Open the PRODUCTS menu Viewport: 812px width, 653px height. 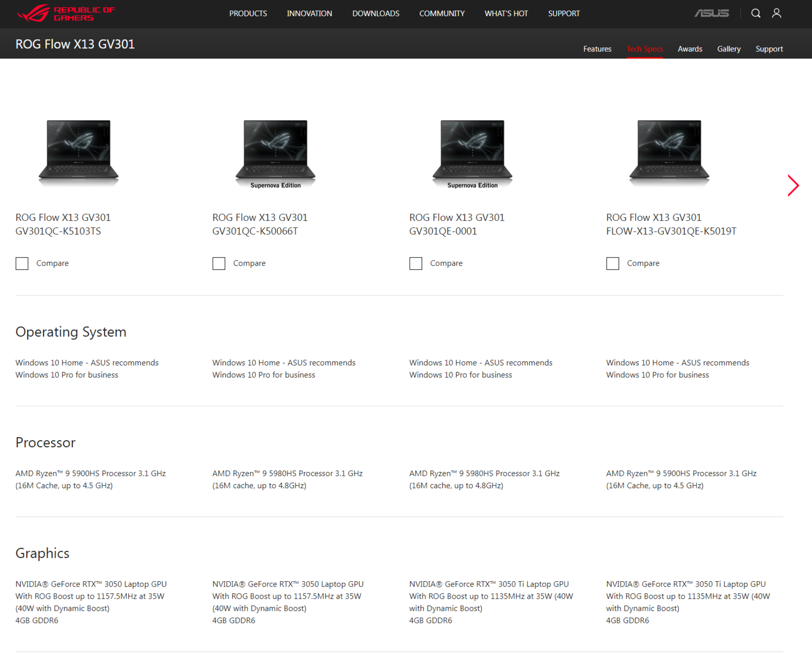coord(248,14)
